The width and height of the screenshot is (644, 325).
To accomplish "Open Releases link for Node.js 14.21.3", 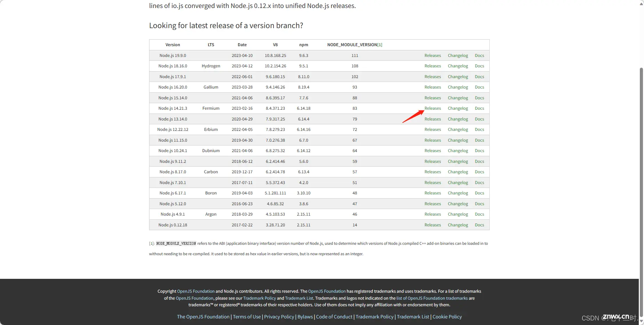I will 432,108.
